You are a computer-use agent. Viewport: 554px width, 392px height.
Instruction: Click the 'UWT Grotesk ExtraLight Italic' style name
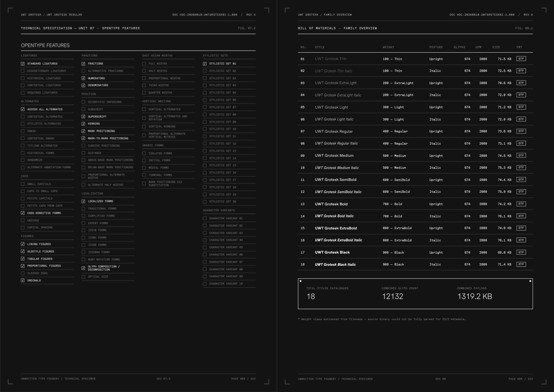(x=338, y=95)
